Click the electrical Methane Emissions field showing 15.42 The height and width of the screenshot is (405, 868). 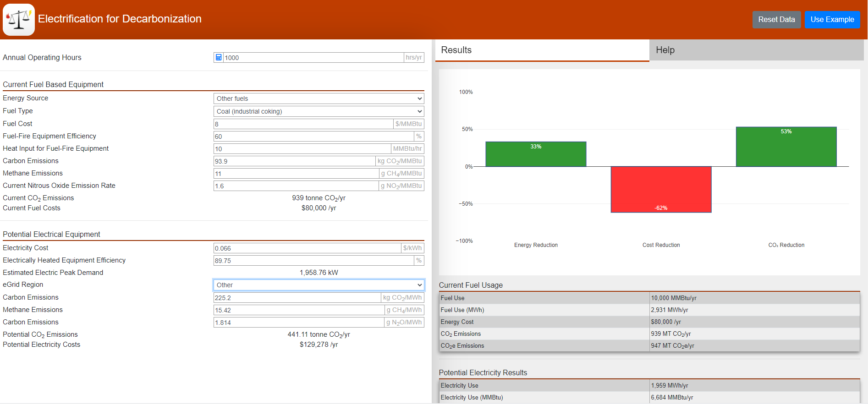pos(299,310)
